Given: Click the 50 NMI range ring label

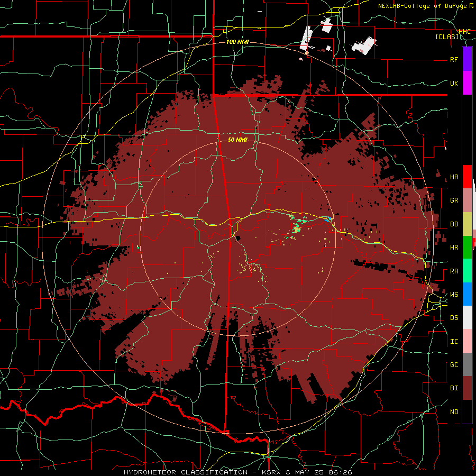Looking at the screenshot, I should (237, 140).
